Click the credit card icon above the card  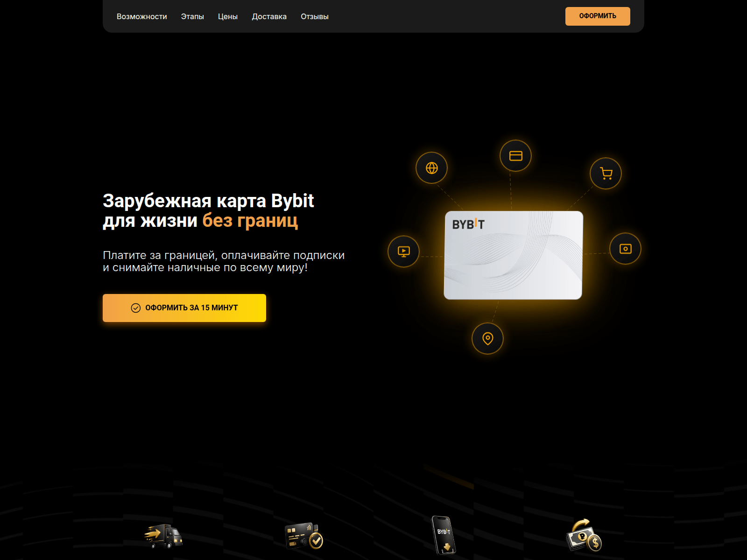tap(515, 156)
